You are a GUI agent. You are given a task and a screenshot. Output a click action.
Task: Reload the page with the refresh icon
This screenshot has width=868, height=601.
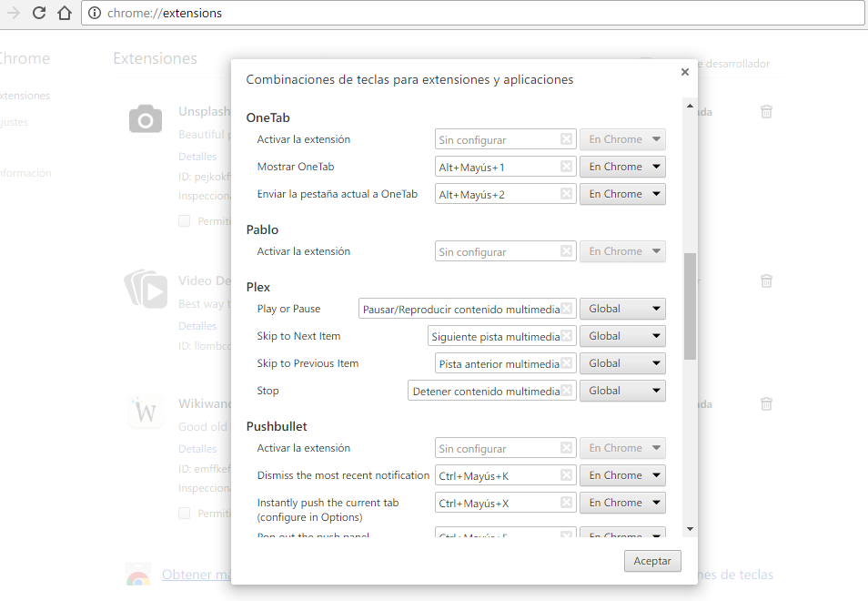(x=39, y=13)
